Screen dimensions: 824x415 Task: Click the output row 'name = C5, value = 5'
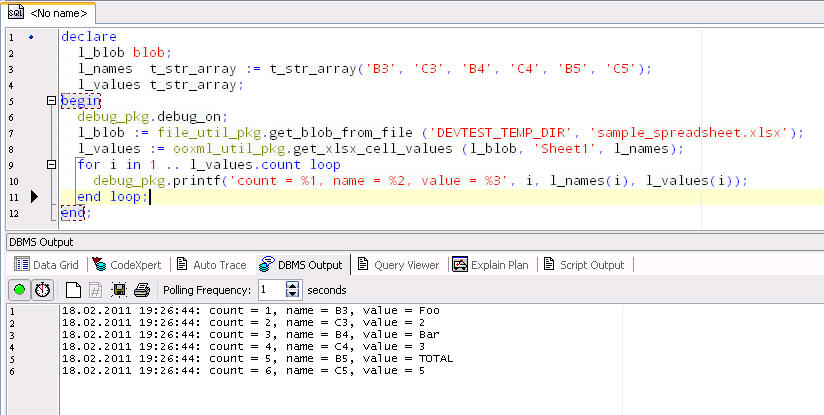pyautogui.click(x=355, y=371)
